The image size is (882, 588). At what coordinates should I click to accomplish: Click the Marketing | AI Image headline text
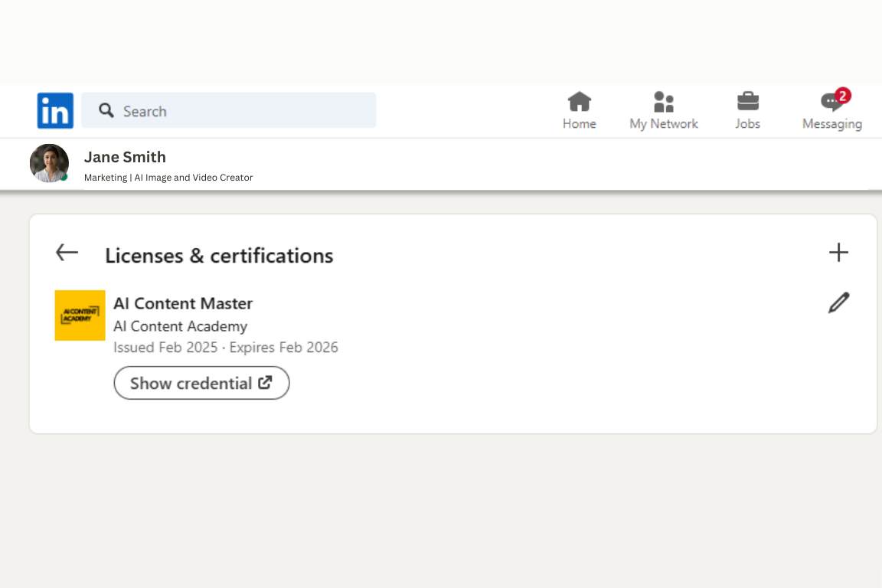click(168, 178)
